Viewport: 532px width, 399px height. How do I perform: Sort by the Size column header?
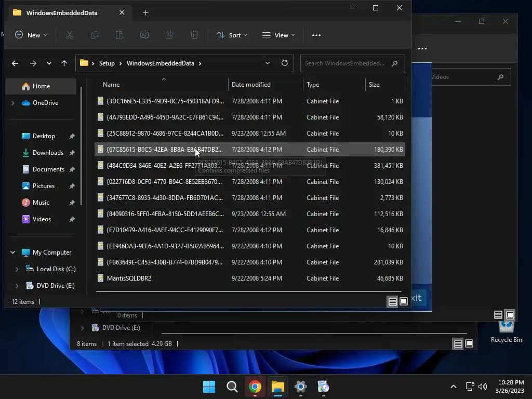pos(374,85)
